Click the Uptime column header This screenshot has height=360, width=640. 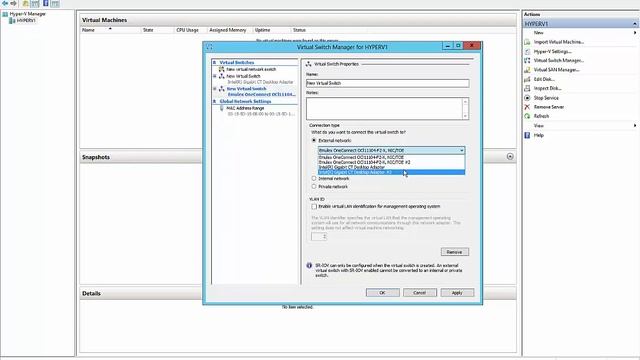[x=262, y=30]
